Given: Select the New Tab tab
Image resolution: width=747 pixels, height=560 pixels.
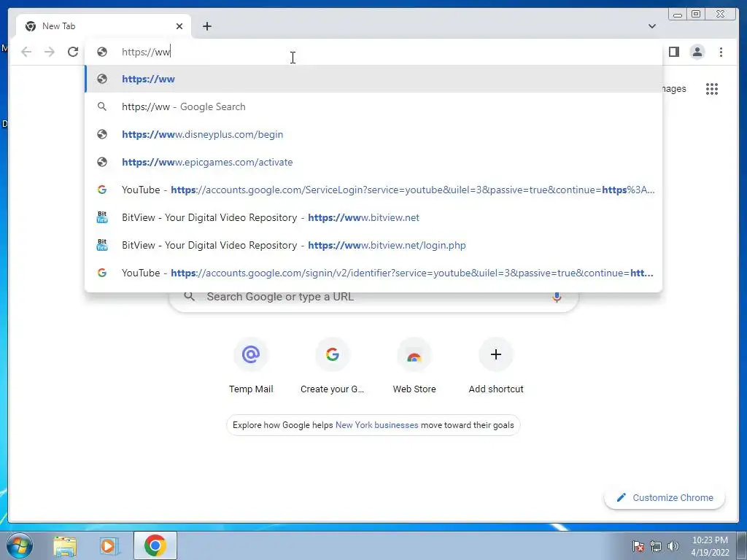Looking at the screenshot, I should coord(104,26).
